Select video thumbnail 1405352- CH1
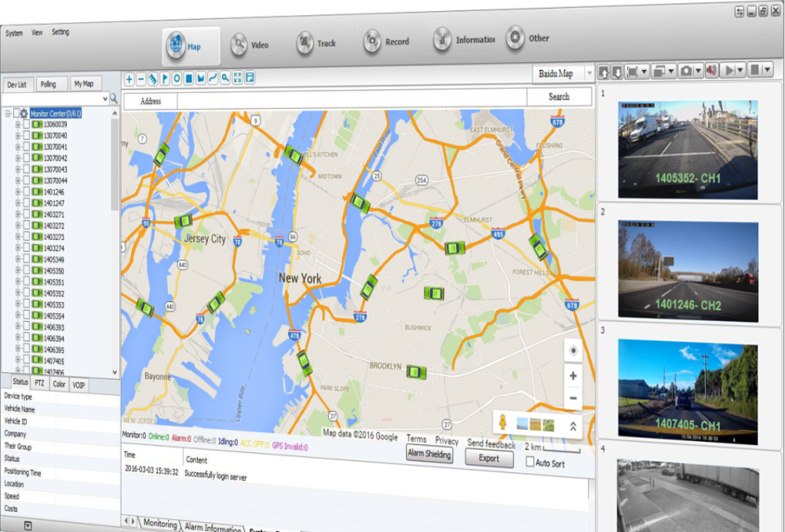 click(688, 150)
